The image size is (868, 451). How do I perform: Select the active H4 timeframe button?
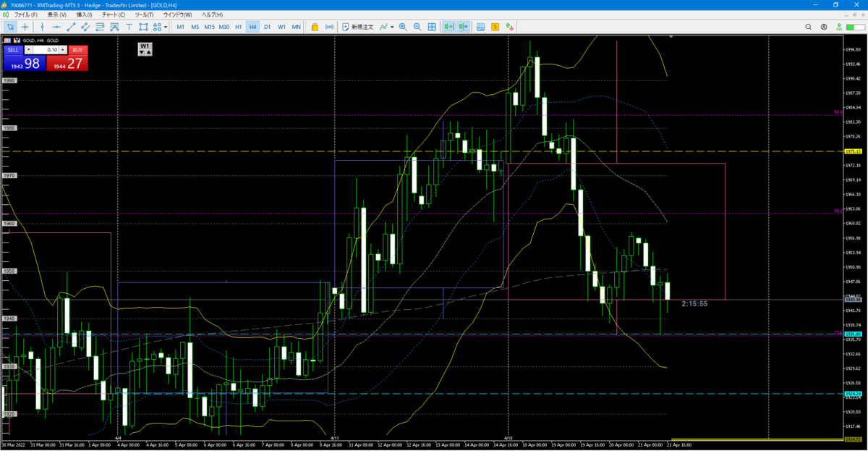click(x=252, y=27)
